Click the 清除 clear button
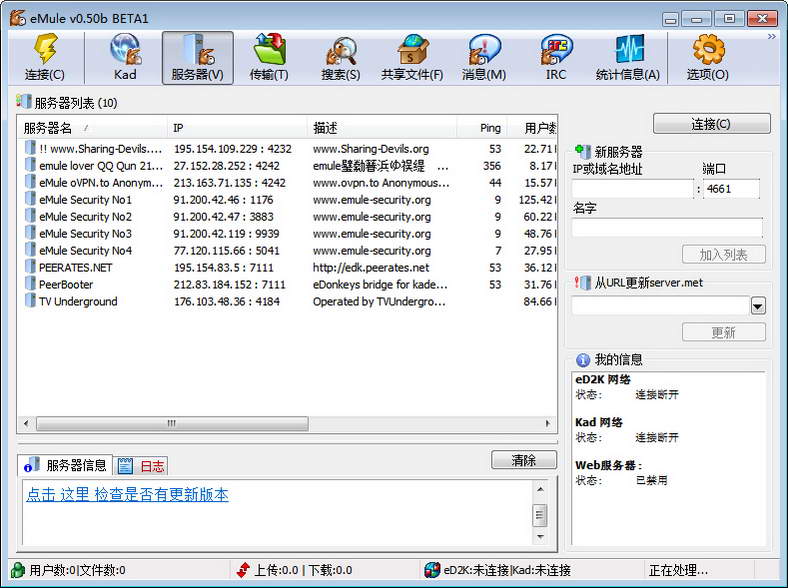Screen dimensions: 788x588 [524, 460]
